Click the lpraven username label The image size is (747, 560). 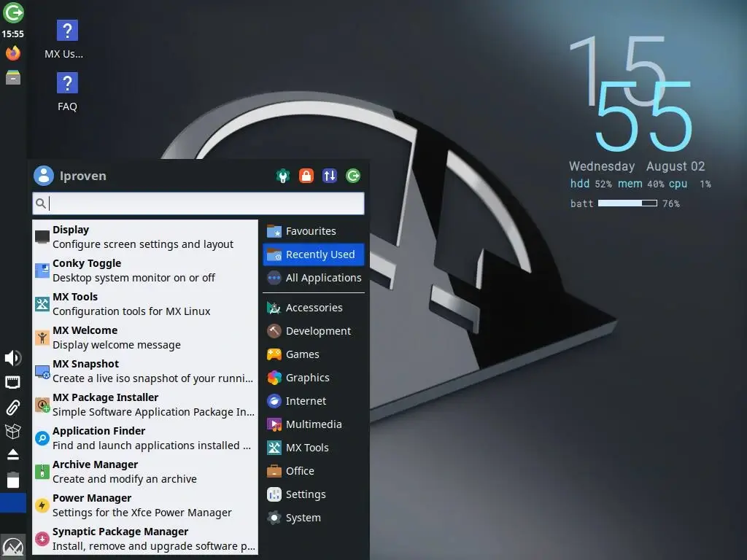(x=83, y=176)
